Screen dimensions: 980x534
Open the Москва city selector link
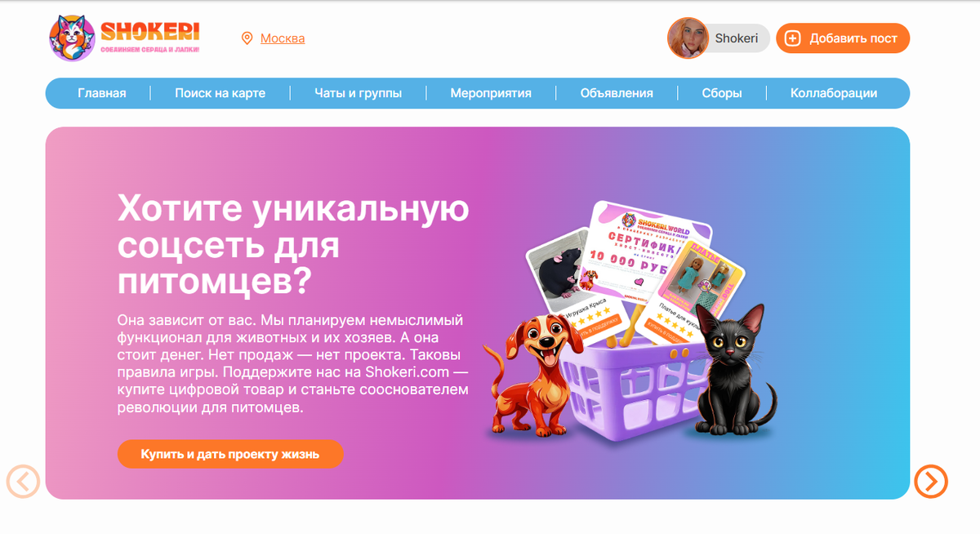coord(283,38)
